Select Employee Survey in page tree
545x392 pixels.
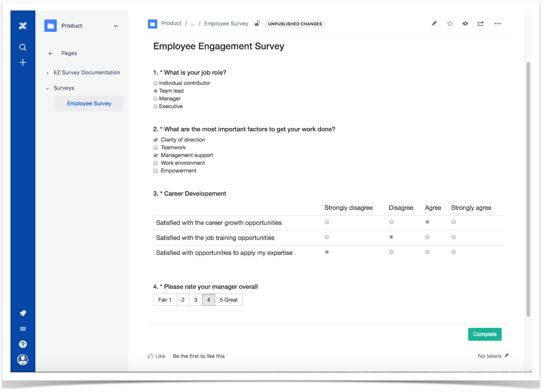pos(89,104)
